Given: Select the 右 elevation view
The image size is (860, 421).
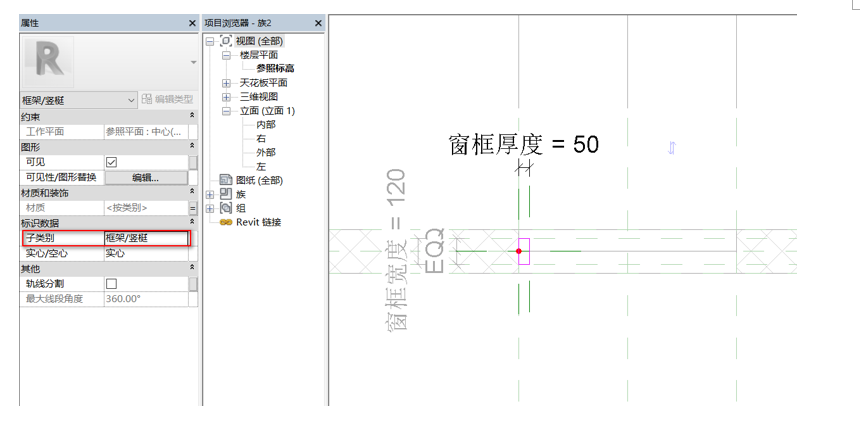Looking at the screenshot, I should [261, 139].
